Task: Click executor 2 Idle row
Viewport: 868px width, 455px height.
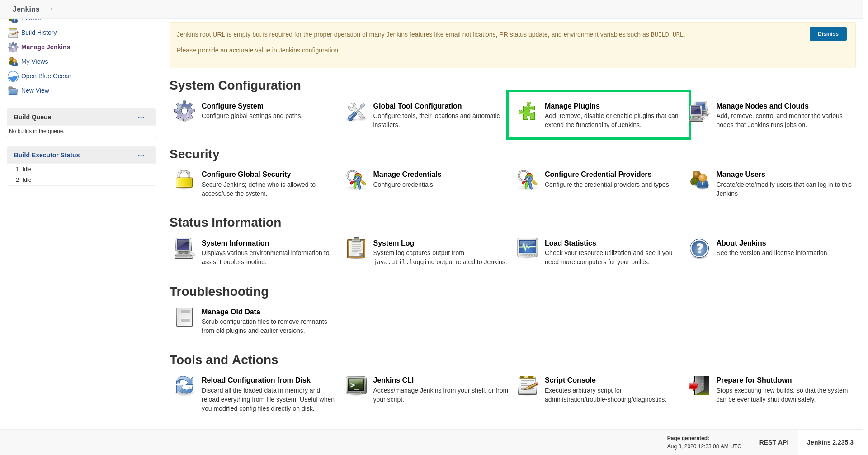Action: [81, 180]
